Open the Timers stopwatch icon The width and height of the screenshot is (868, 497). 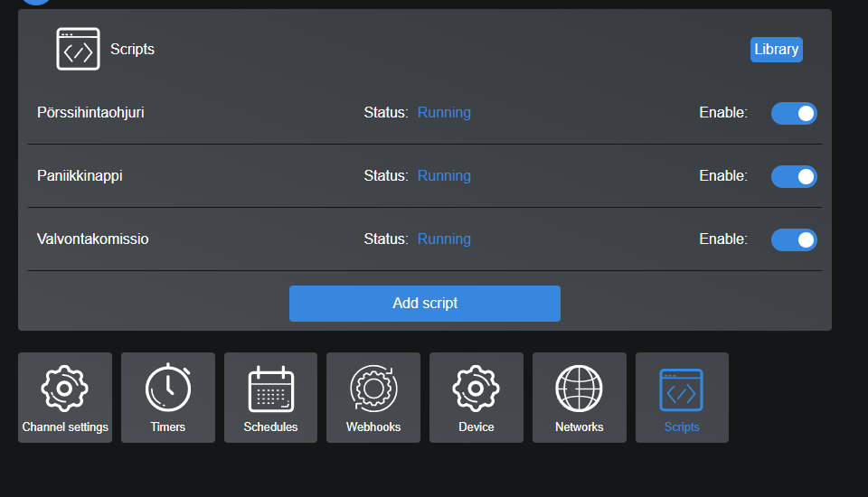[x=168, y=389]
